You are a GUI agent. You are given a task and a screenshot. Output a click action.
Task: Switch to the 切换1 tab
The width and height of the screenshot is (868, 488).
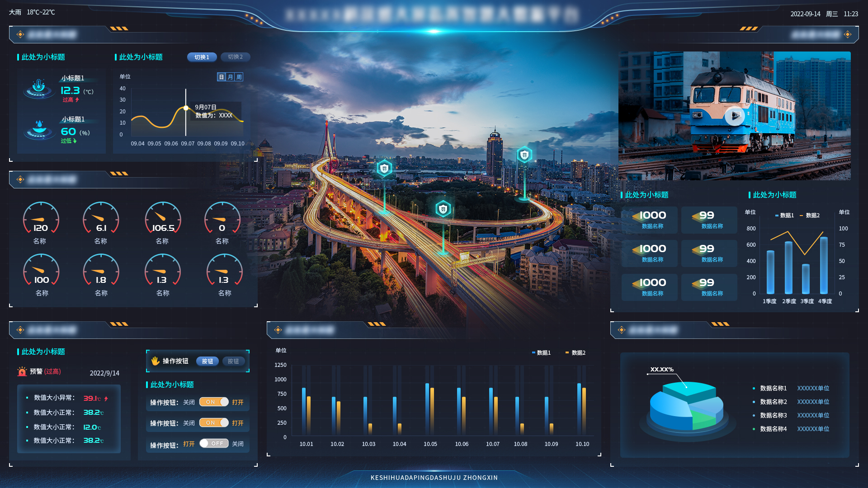click(x=202, y=57)
